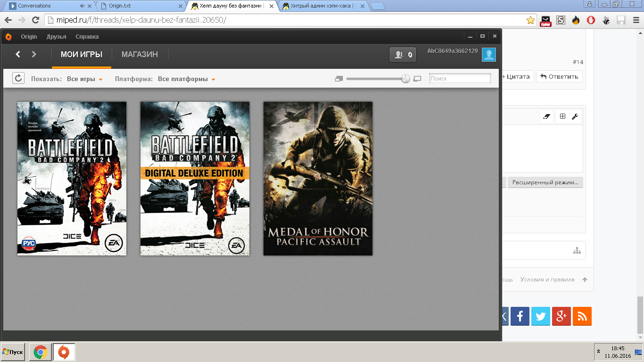
Task: Click the Поиск search field in Origin
Action: [460, 78]
